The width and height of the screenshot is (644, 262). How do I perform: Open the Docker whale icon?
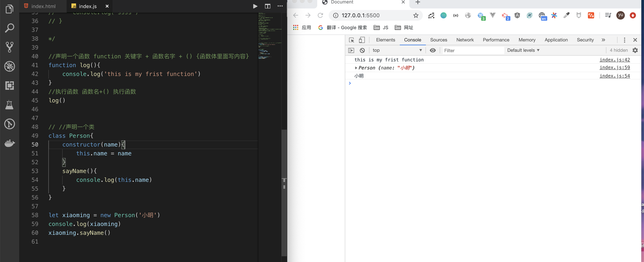pos(10,143)
